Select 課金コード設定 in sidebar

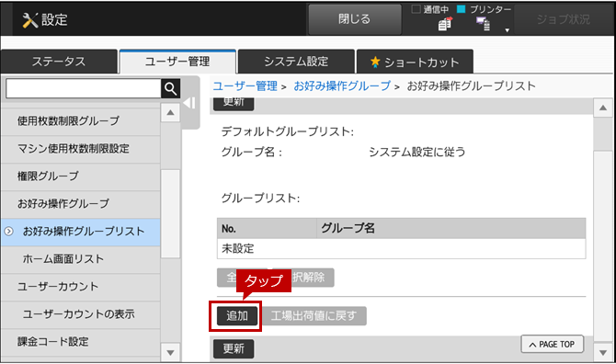(80, 342)
